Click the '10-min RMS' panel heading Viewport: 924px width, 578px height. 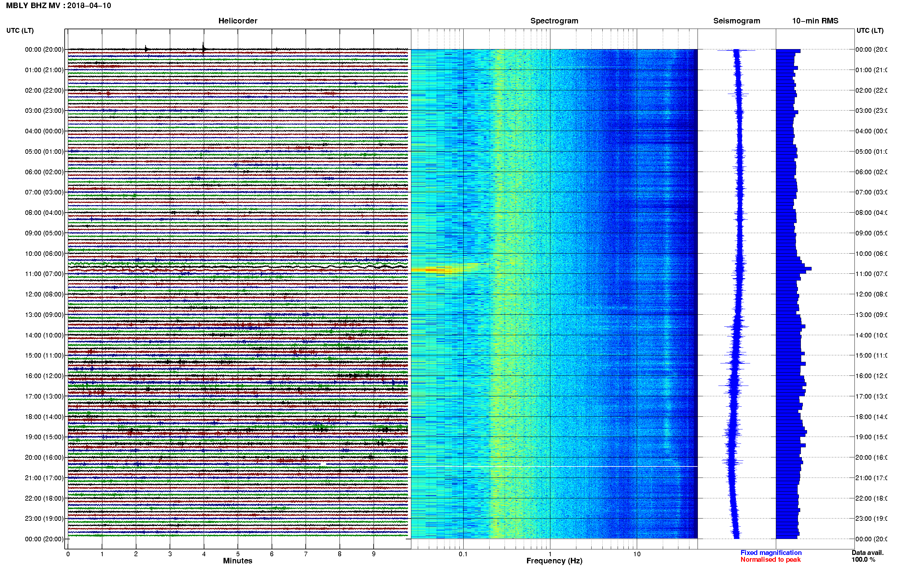coord(815,21)
